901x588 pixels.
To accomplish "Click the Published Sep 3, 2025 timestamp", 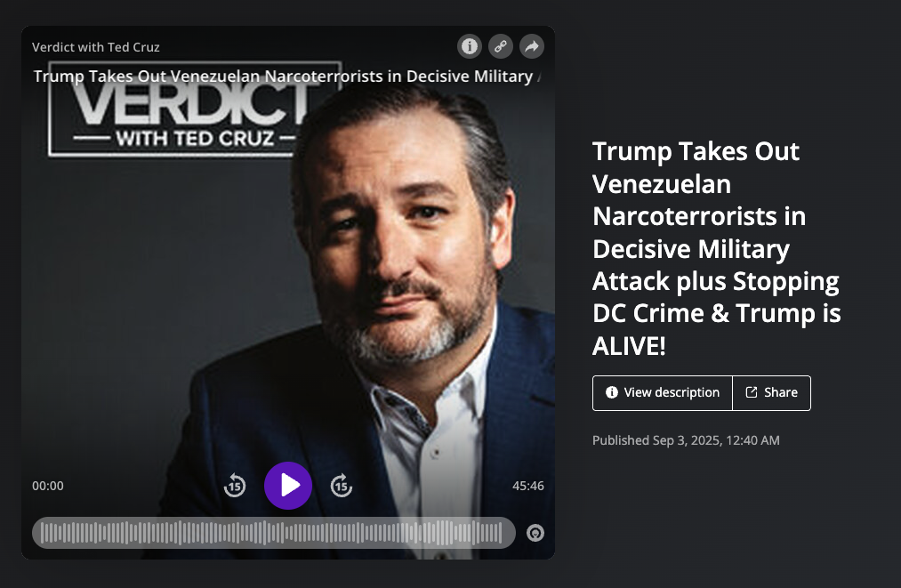I will (x=686, y=440).
